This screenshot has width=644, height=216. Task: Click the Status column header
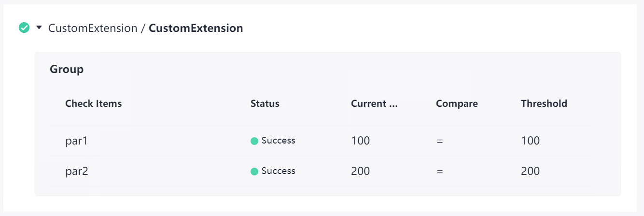[x=265, y=103]
